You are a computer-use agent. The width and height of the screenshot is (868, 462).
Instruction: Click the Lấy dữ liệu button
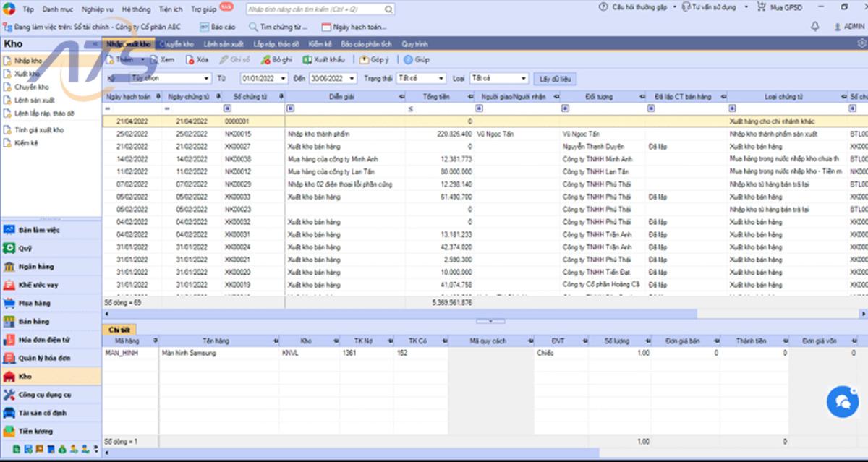coord(555,78)
